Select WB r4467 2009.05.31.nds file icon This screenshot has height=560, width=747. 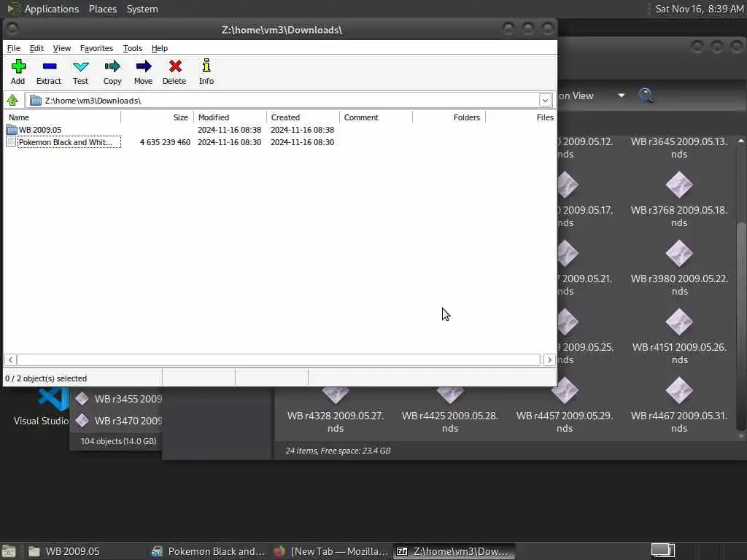click(679, 391)
